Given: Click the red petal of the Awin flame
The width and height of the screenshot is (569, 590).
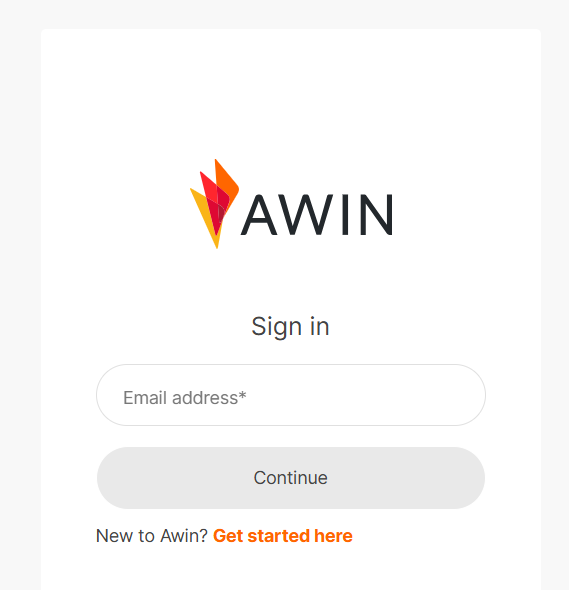Looking at the screenshot, I should click(213, 196).
